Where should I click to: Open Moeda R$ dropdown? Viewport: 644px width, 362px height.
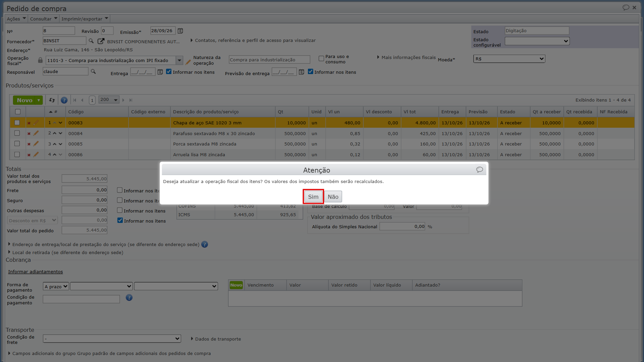click(x=509, y=59)
